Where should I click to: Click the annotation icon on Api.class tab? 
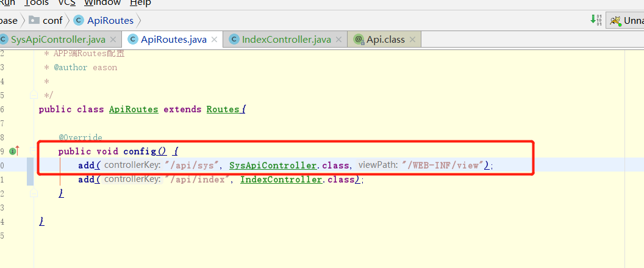click(x=359, y=40)
